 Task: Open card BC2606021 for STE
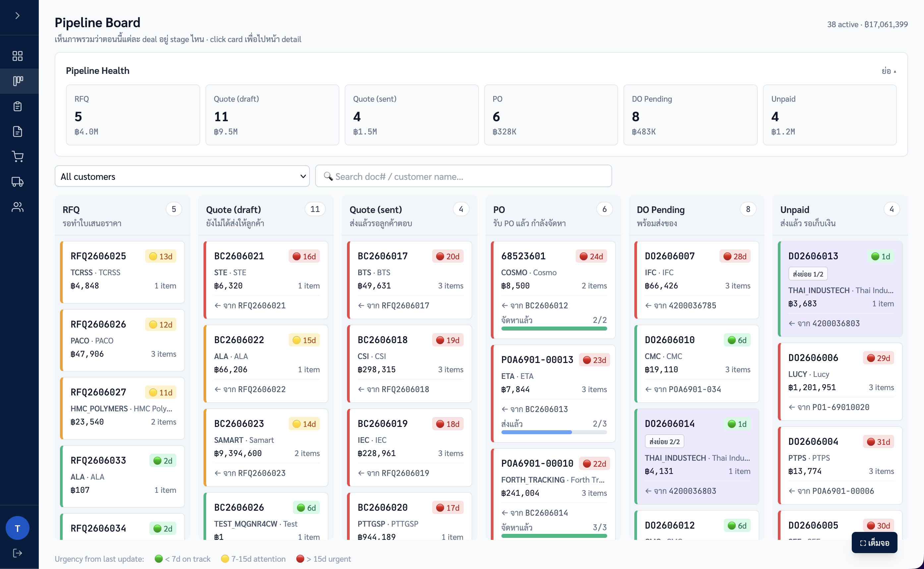266,280
